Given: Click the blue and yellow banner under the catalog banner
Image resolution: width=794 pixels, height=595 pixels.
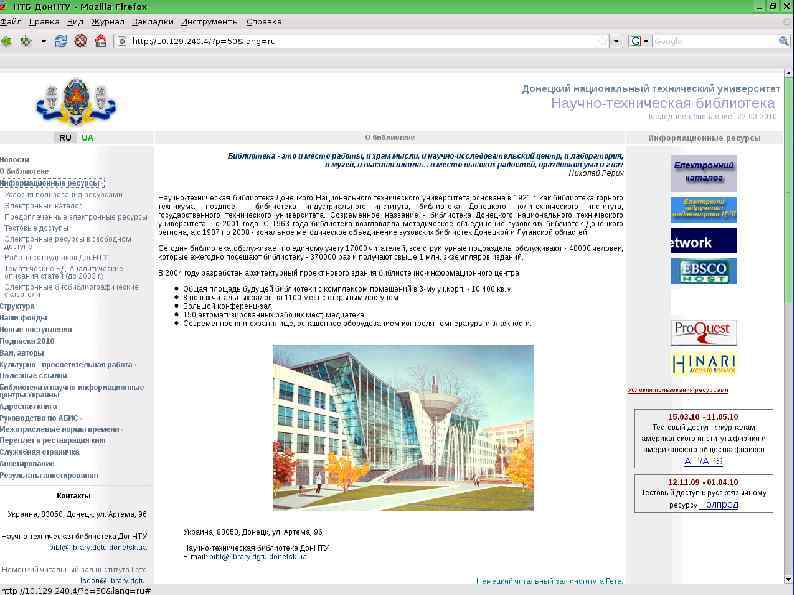Looking at the screenshot, I should 703,210.
